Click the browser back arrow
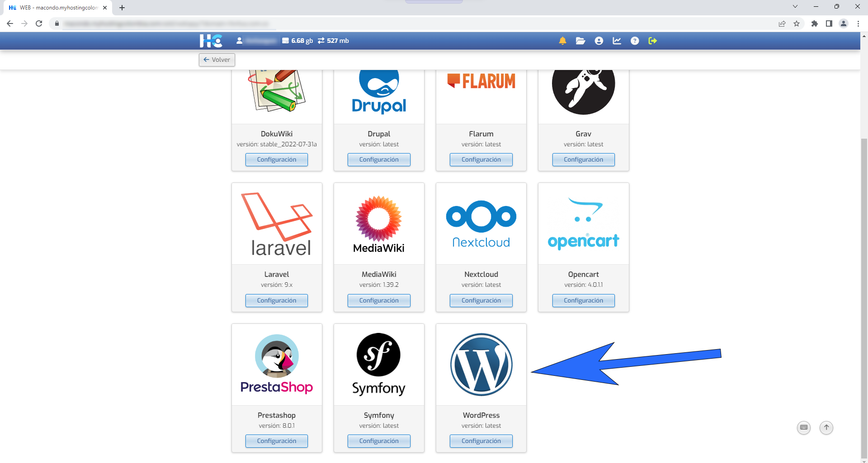 point(10,23)
